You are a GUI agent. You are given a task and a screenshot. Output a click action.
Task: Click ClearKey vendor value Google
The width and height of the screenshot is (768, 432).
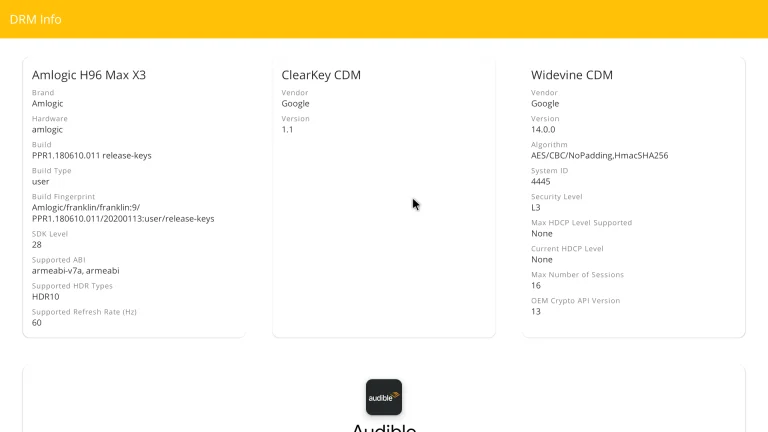pos(295,103)
